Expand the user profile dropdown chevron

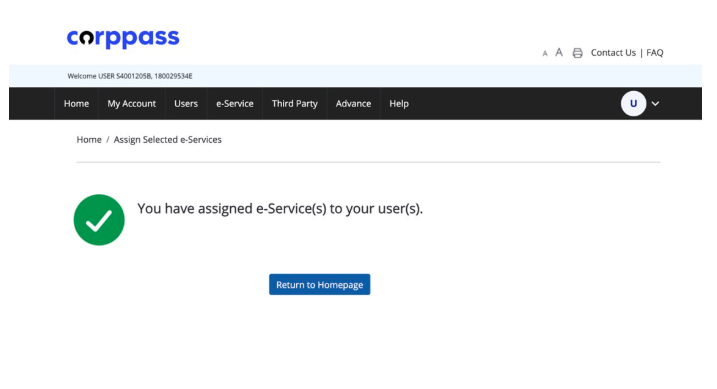(655, 104)
